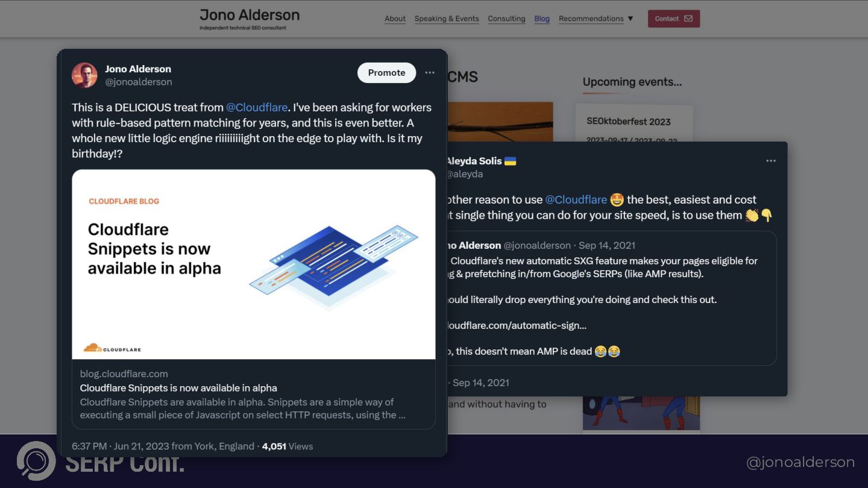Open the Speaking & Events menu item

pos(447,19)
